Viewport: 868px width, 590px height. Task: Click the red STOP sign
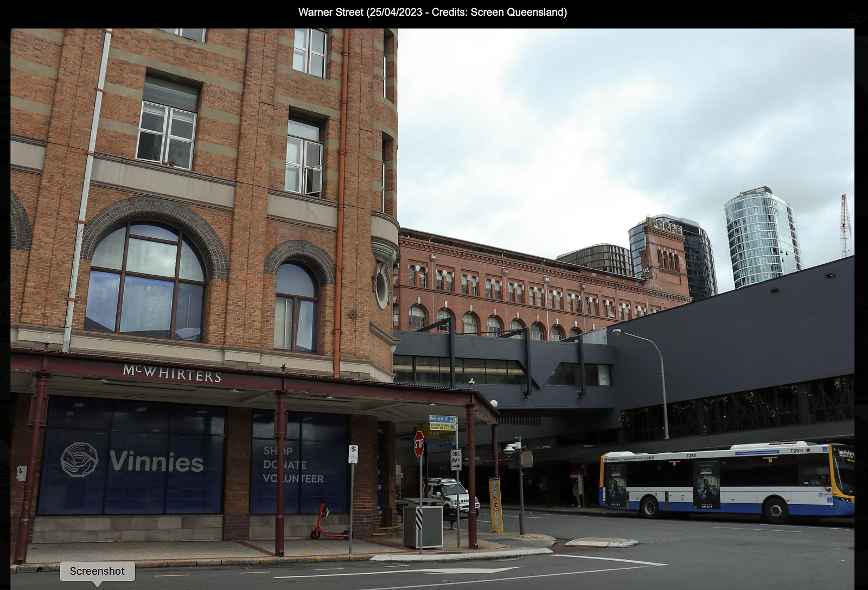[x=419, y=443]
